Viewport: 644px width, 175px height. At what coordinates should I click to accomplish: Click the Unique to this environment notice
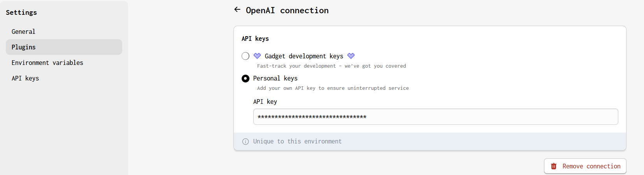(297, 142)
